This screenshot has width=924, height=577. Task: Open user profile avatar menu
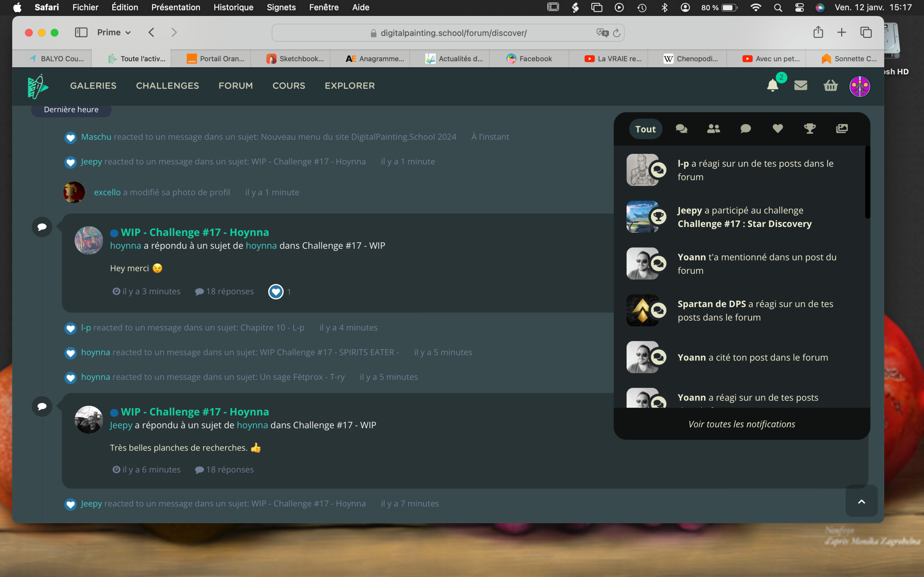[x=859, y=86]
